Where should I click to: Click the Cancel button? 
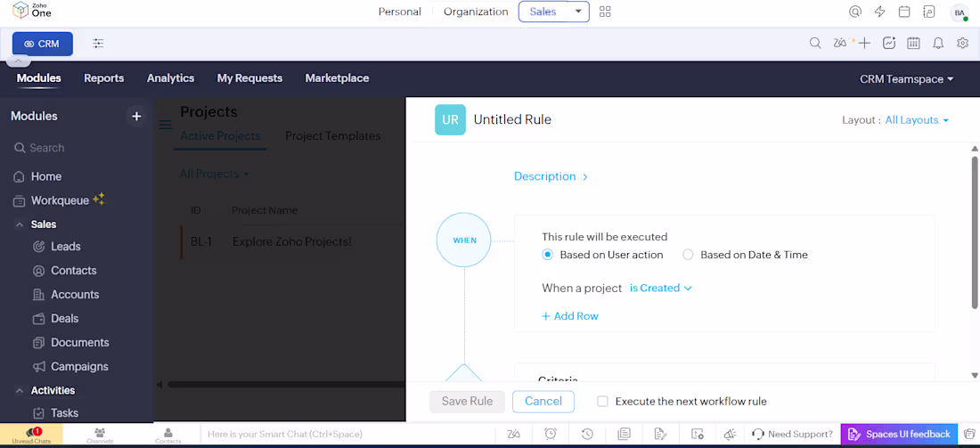tap(543, 401)
